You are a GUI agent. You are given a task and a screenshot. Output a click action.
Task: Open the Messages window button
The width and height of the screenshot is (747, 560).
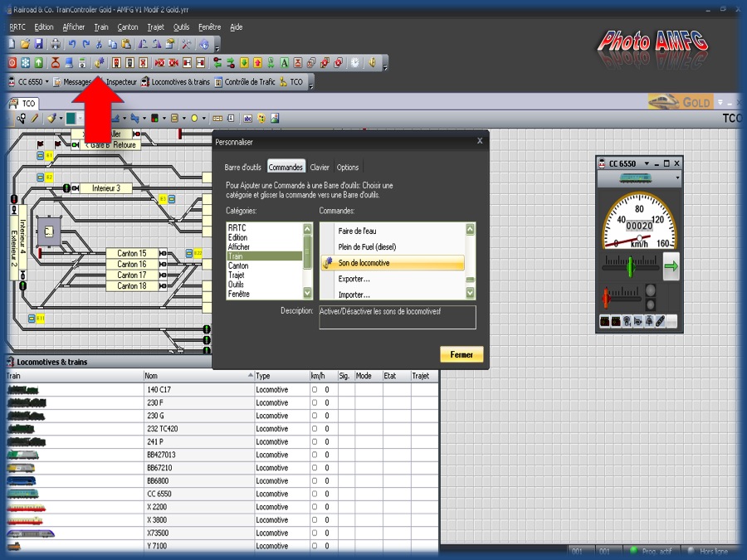72,82
